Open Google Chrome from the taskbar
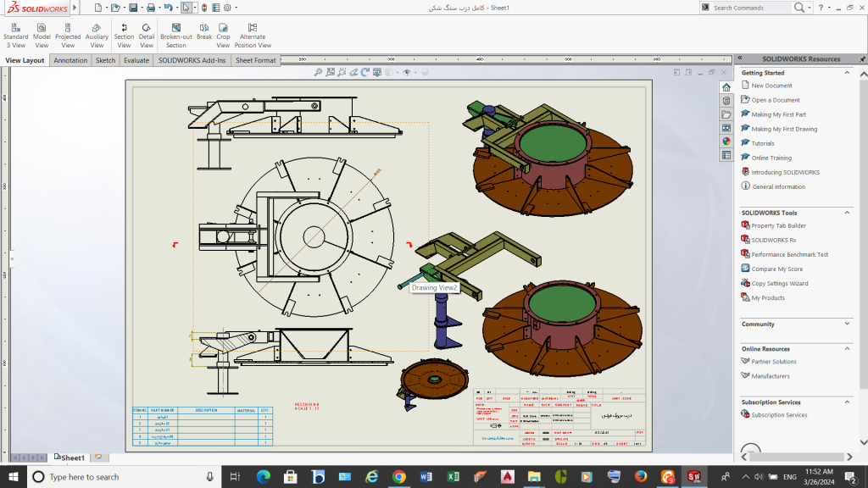Viewport: 868px width, 488px height. (398, 477)
